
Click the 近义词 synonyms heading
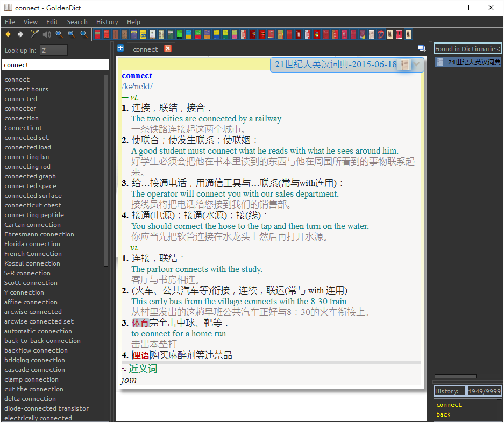(143, 369)
